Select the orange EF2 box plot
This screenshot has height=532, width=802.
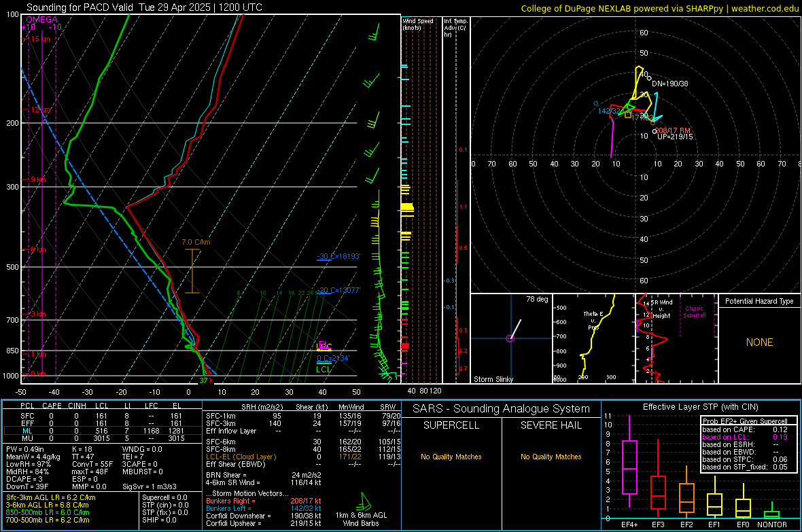pyautogui.click(x=686, y=498)
